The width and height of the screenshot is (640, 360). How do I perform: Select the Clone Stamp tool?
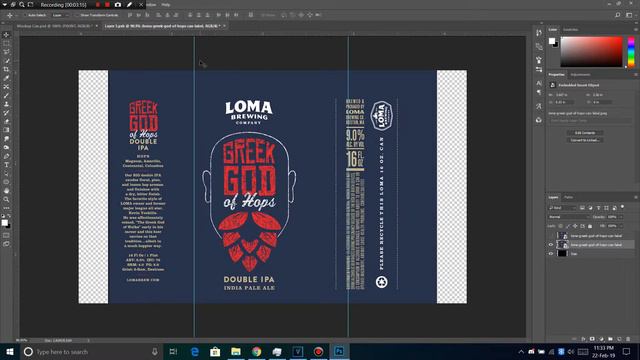pos(6,104)
